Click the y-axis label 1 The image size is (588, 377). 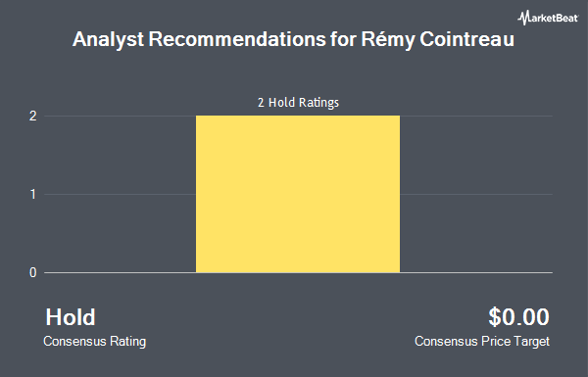pyautogui.click(x=33, y=194)
